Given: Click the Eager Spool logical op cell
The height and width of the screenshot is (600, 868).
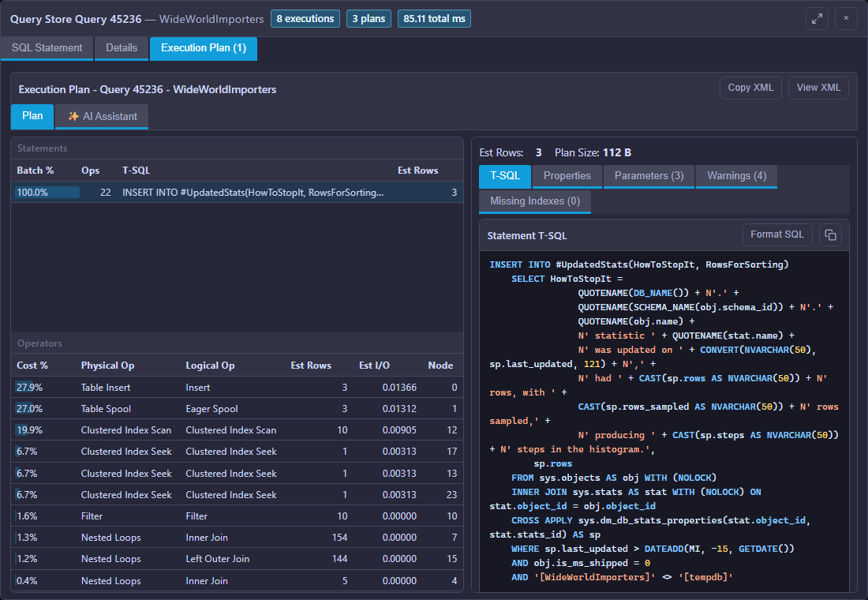Looking at the screenshot, I should pyautogui.click(x=211, y=409).
